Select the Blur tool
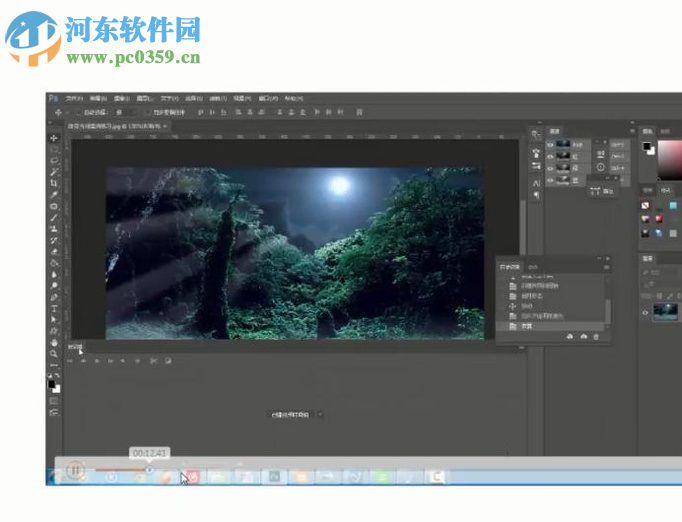 click(54, 274)
